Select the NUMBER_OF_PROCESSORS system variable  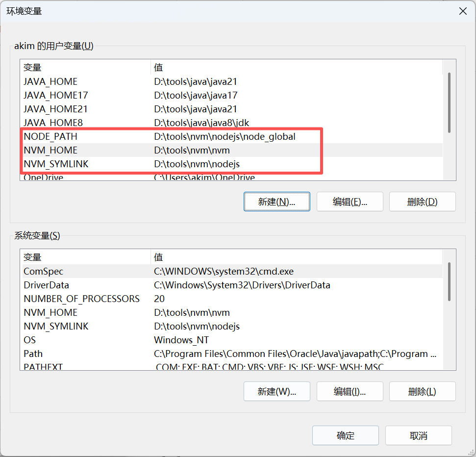coord(81,299)
